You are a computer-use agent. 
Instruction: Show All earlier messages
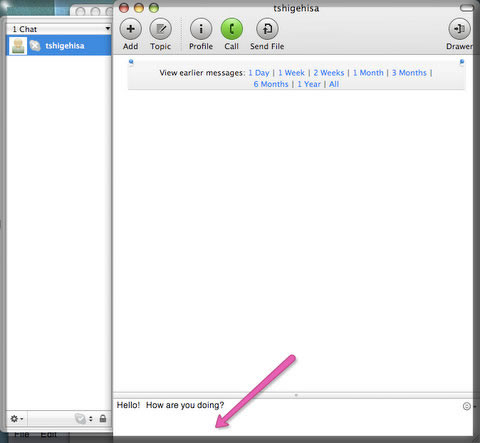pyautogui.click(x=334, y=84)
